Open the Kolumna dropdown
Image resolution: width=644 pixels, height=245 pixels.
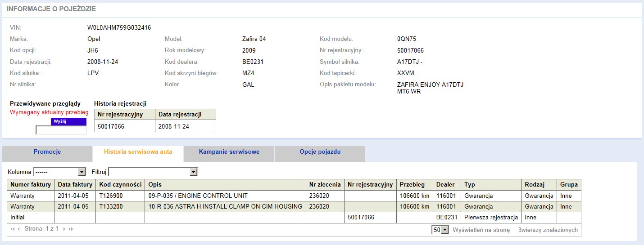click(x=59, y=172)
